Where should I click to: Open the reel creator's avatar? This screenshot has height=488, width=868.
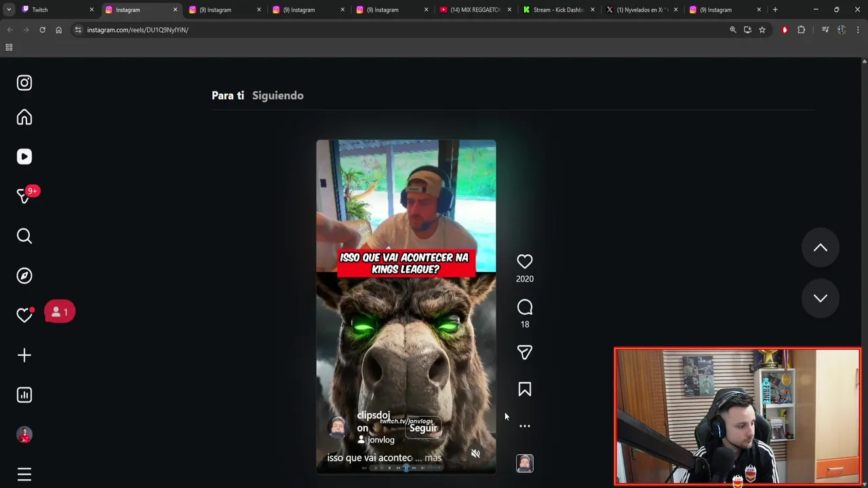tap(337, 427)
